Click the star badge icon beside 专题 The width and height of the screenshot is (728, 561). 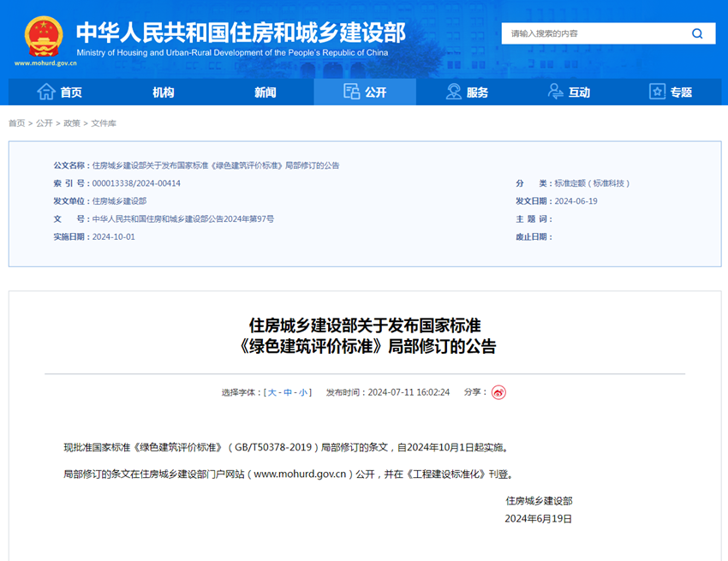pyautogui.click(x=656, y=92)
